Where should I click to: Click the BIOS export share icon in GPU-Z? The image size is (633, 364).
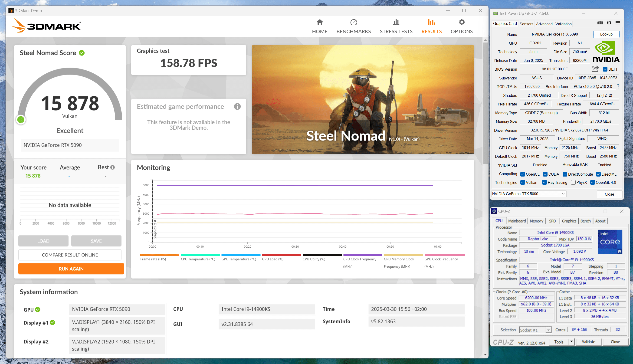coord(595,69)
